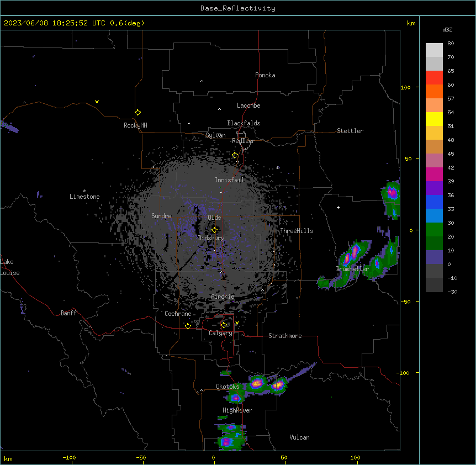This screenshot has width=476, height=465.
Task: Select the HighRiver label
Action: coord(237,410)
